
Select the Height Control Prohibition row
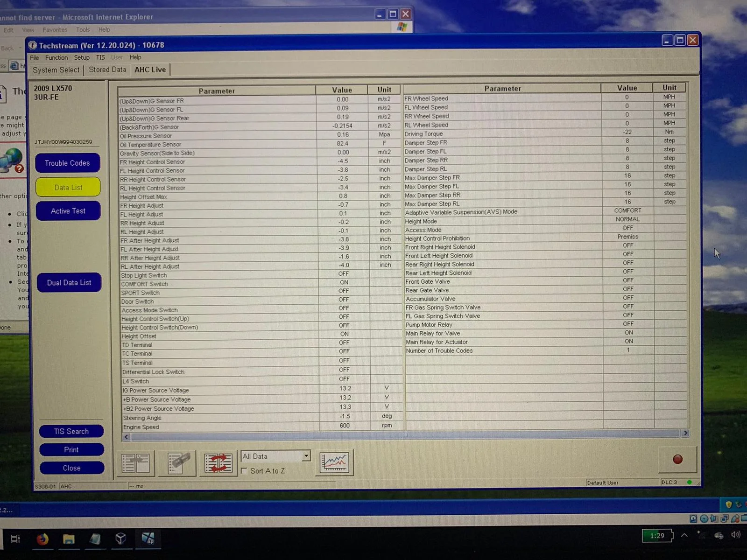coord(545,238)
